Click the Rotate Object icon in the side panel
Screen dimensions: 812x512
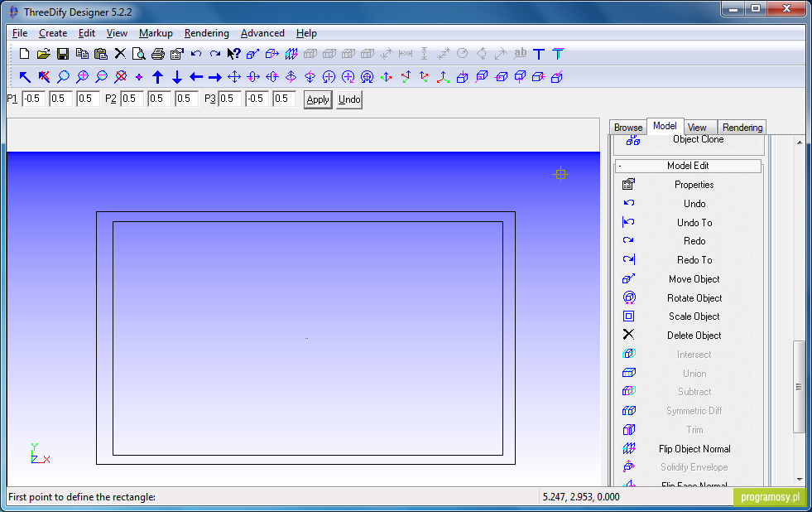coord(629,297)
